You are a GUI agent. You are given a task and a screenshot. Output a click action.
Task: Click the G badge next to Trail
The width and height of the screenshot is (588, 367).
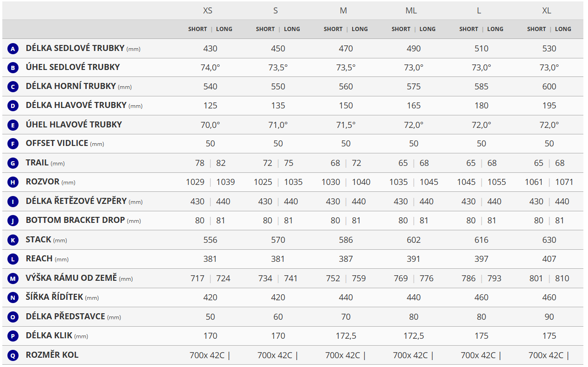point(13,163)
